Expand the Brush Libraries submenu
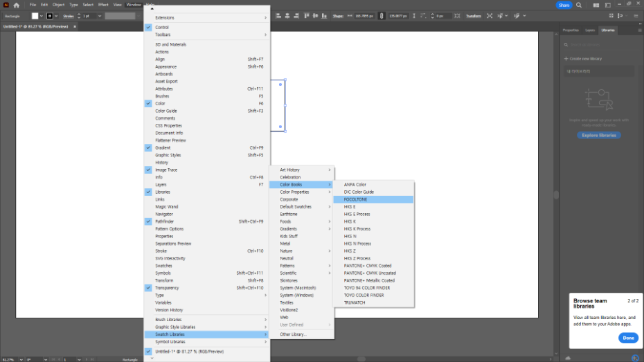644x362 pixels. click(206, 320)
